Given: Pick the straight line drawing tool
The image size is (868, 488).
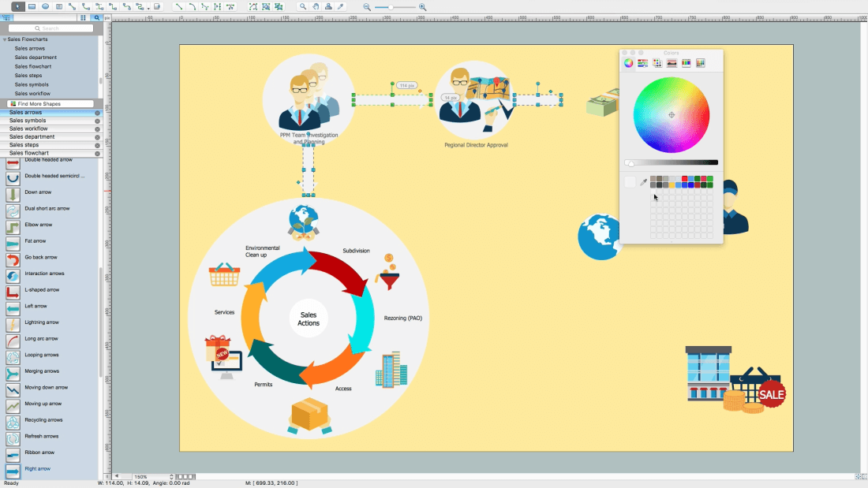Looking at the screenshot, I should [x=178, y=6].
